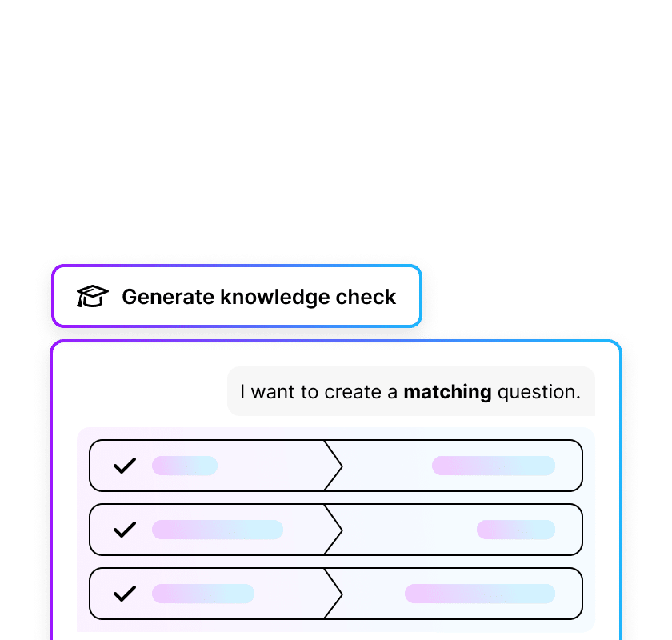
Task: Select the right-side gradient bar in third row
Action: (480, 594)
